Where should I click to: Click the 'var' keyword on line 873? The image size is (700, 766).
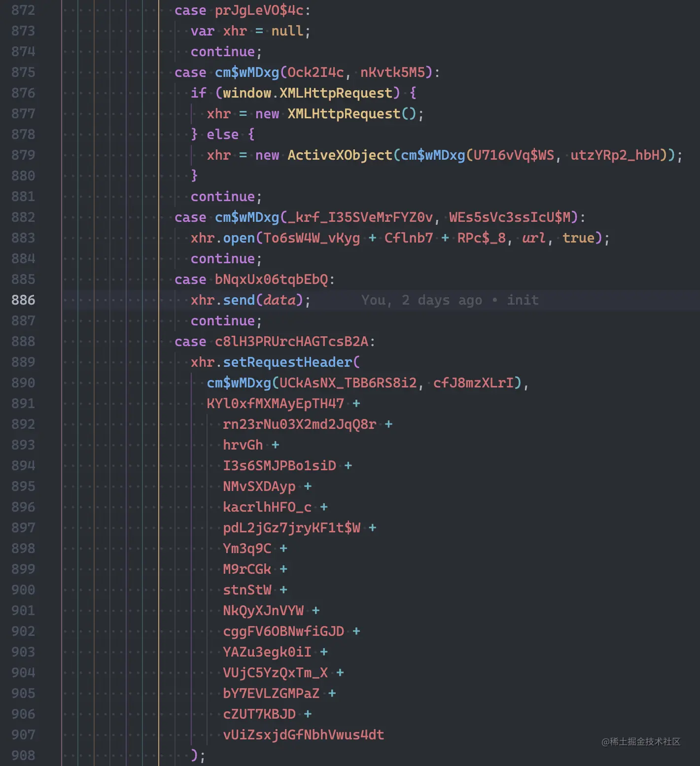[203, 31]
